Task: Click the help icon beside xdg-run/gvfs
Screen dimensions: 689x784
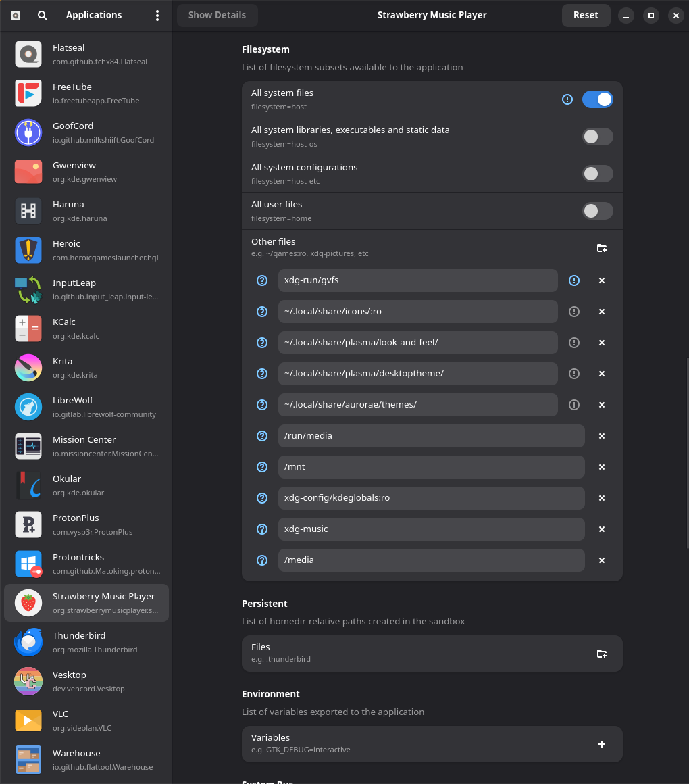Action: 262,280
